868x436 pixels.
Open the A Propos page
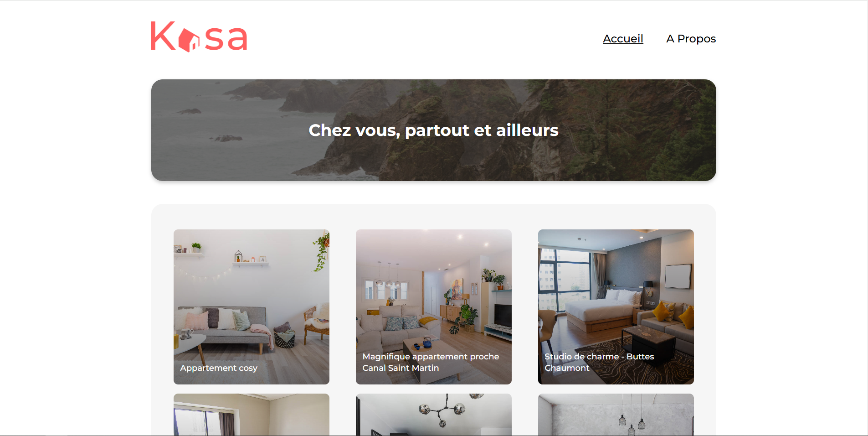[691, 39]
